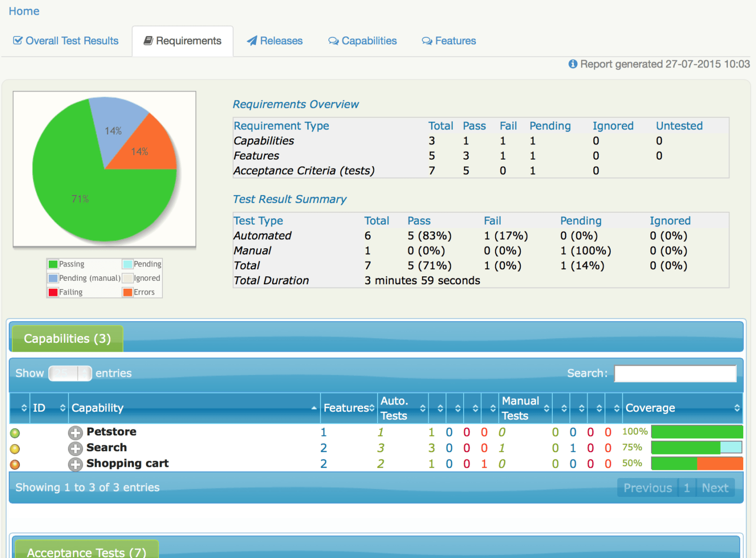Viewport: 756px width, 558px height.
Task: Switch to the Overall Test Results tab
Action: point(71,40)
